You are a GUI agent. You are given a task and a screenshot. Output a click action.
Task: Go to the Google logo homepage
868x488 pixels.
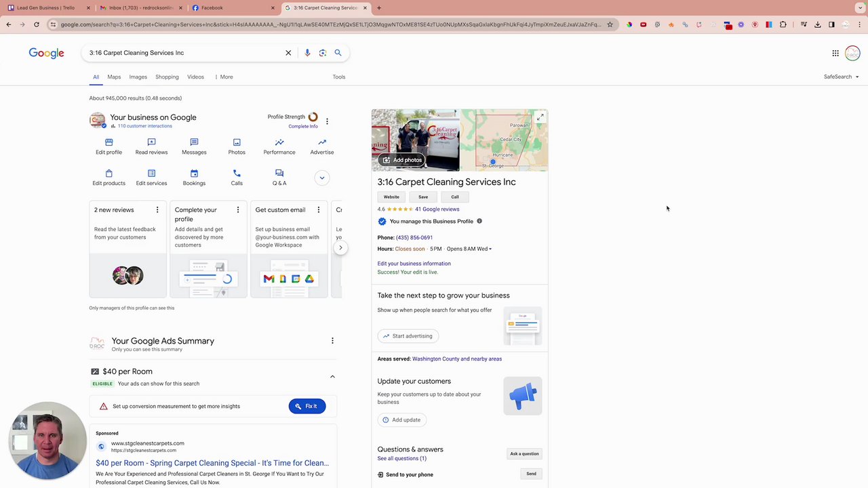point(46,53)
